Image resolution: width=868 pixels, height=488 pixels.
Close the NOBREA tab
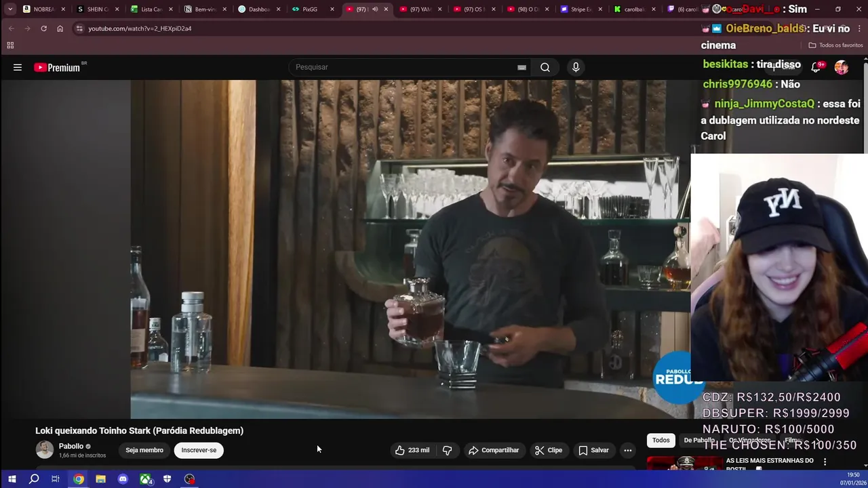point(63,9)
